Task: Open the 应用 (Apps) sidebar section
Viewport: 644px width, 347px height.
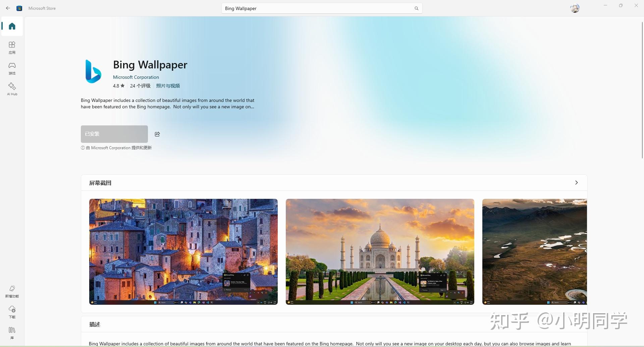Action: coord(12,48)
